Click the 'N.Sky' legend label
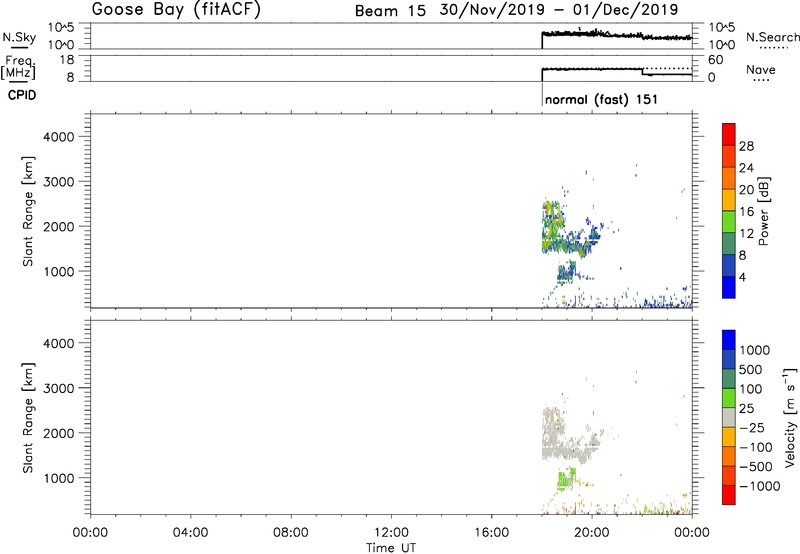This screenshot has height=554, width=800. point(19,37)
